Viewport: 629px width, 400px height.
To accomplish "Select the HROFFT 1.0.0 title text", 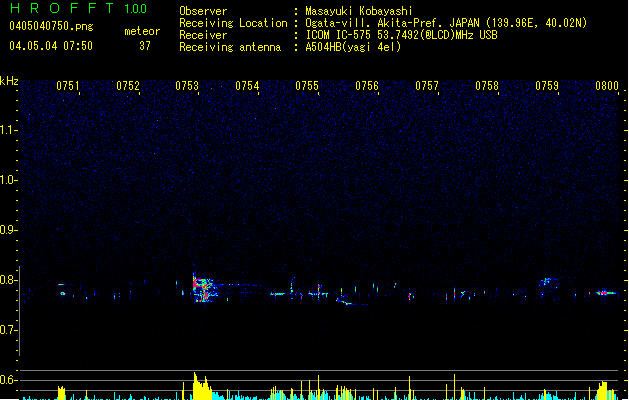I will click(78, 8).
